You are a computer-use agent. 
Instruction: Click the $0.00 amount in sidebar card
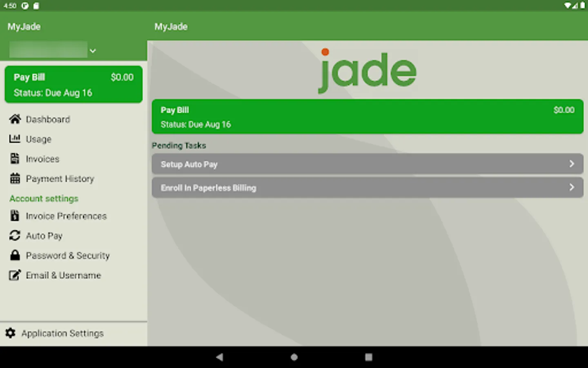coord(122,77)
